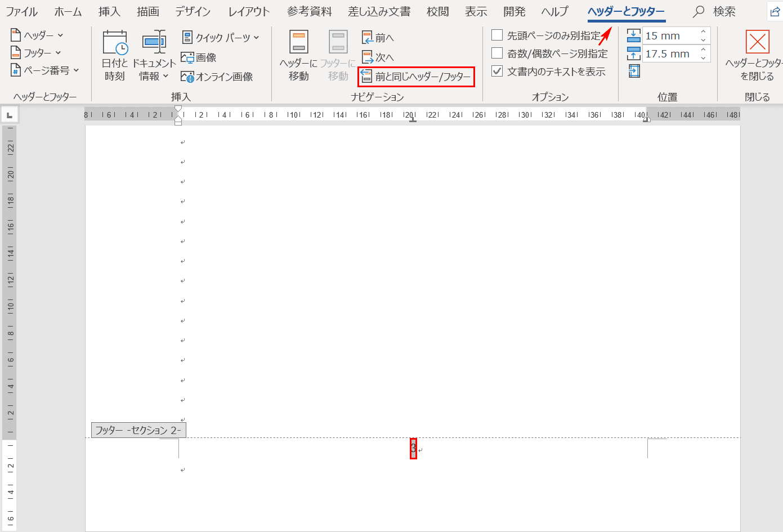Go to header with ヘッダーに移動
This screenshot has width=783, height=532.
[x=299, y=55]
